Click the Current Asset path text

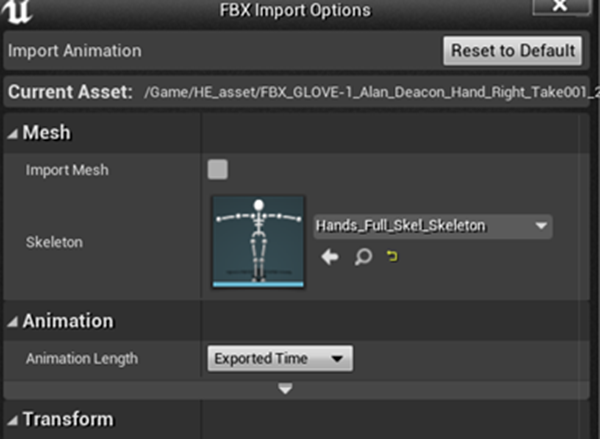[371, 93]
